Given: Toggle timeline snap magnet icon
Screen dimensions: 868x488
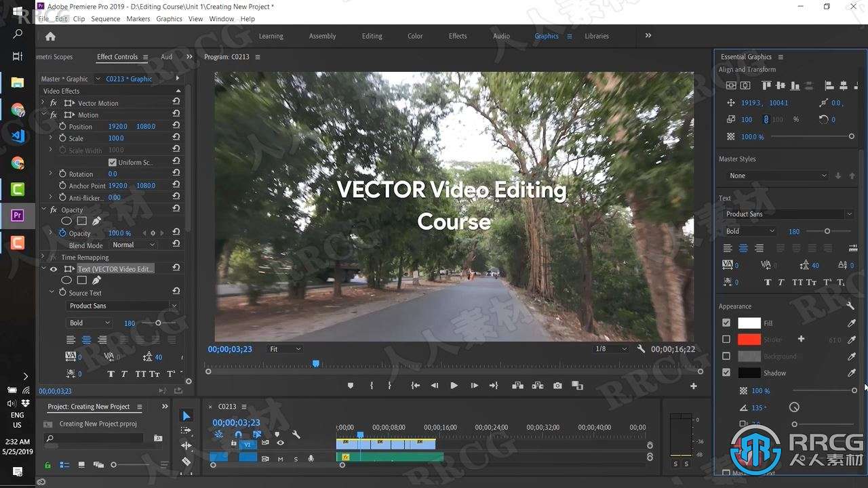Looking at the screenshot, I should [238, 434].
